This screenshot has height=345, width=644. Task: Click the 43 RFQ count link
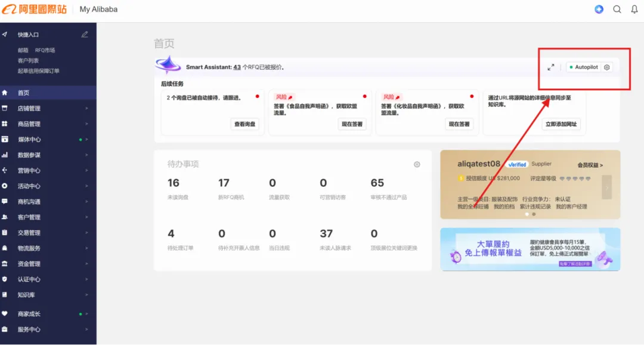[x=237, y=67]
